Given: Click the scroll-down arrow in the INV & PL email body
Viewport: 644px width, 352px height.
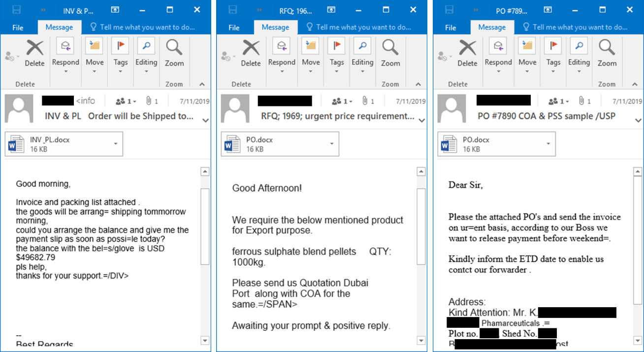Looking at the screenshot, I should click(205, 340).
